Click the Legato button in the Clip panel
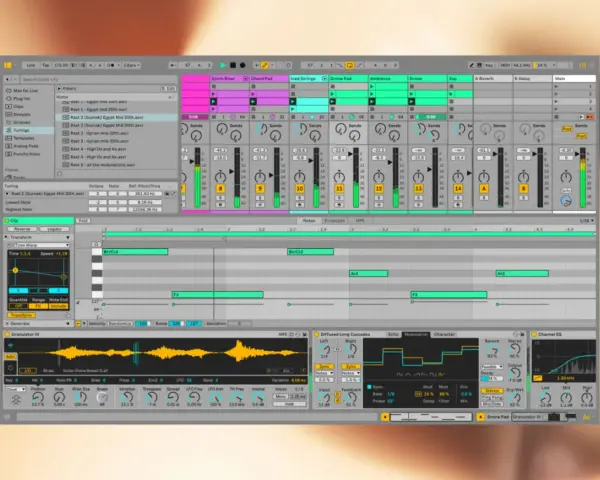The width and height of the screenshot is (600, 480). (54, 229)
